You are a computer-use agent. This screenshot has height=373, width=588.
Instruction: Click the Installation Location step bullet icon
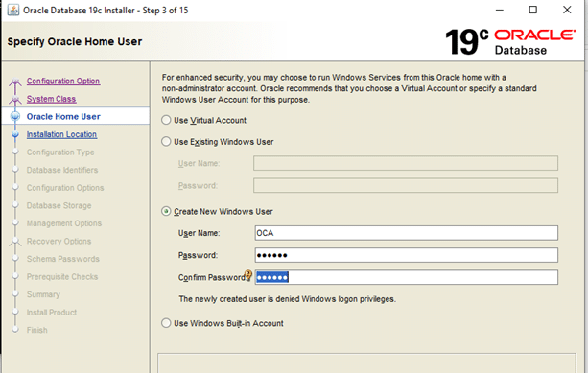pos(15,134)
